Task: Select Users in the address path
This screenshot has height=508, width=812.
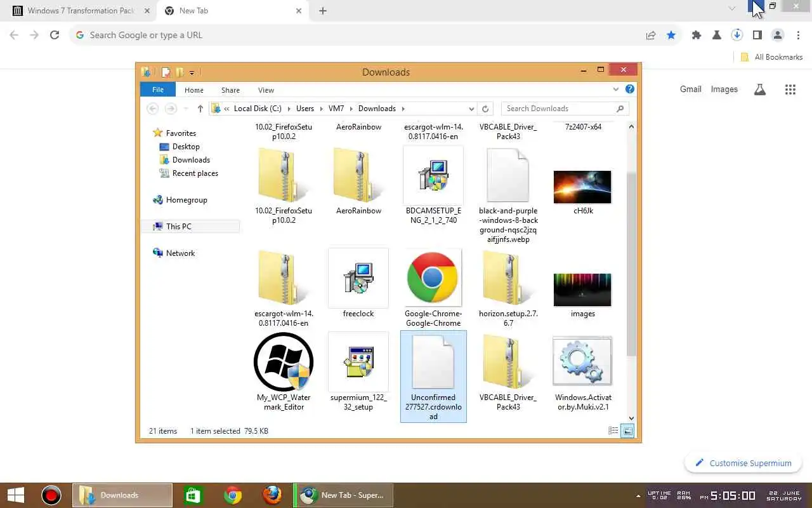Action: click(x=304, y=109)
